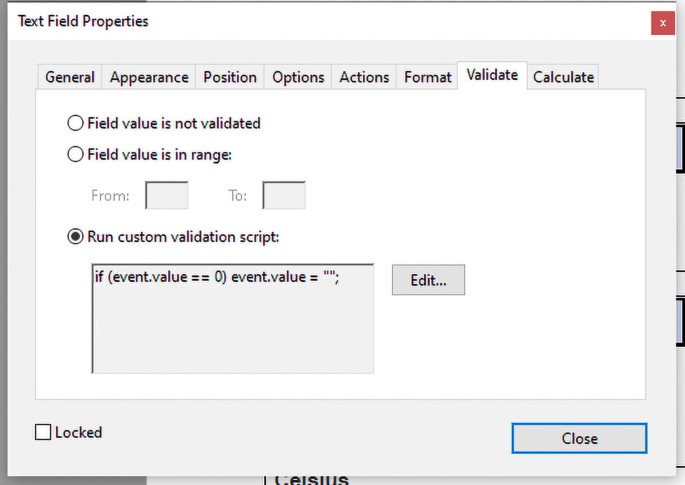Open the Calculate tab

(x=563, y=77)
